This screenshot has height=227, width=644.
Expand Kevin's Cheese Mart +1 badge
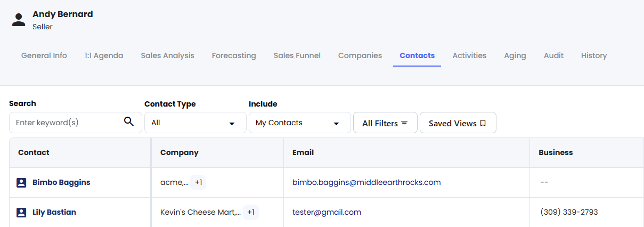251,212
